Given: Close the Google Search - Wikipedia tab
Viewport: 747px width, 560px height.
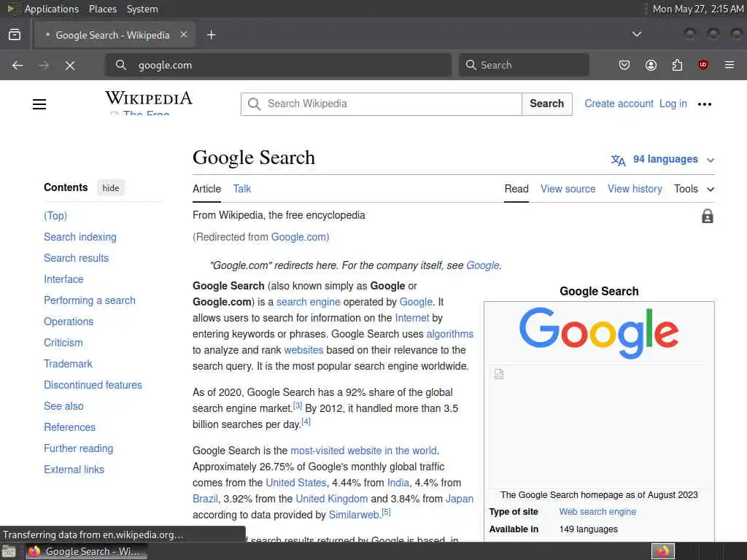Looking at the screenshot, I should [184, 34].
